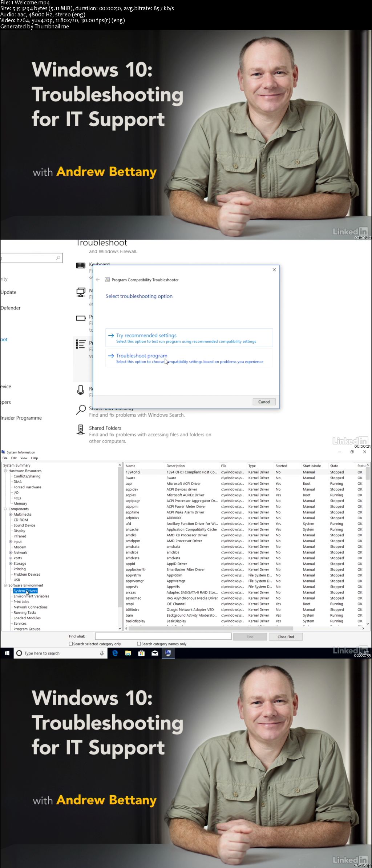The height and width of the screenshot is (868, 372).
Task: Select System Summary in the tree
Action: point(17,465)
